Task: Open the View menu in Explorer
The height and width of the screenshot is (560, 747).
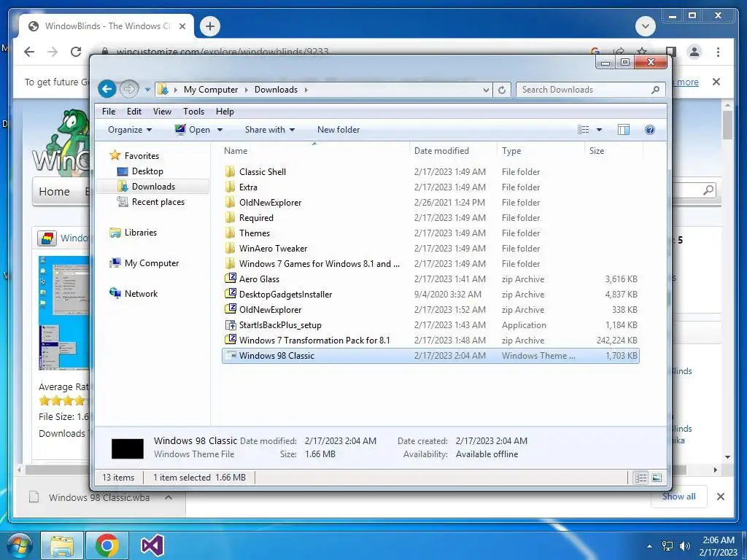Action: point(162,112)
